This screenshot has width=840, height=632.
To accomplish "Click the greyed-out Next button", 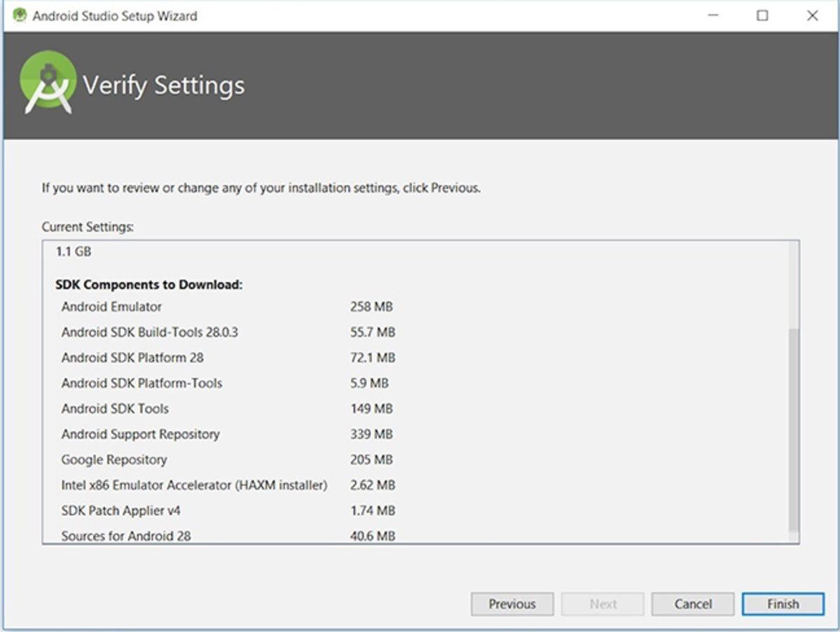I will coord(603,604).
